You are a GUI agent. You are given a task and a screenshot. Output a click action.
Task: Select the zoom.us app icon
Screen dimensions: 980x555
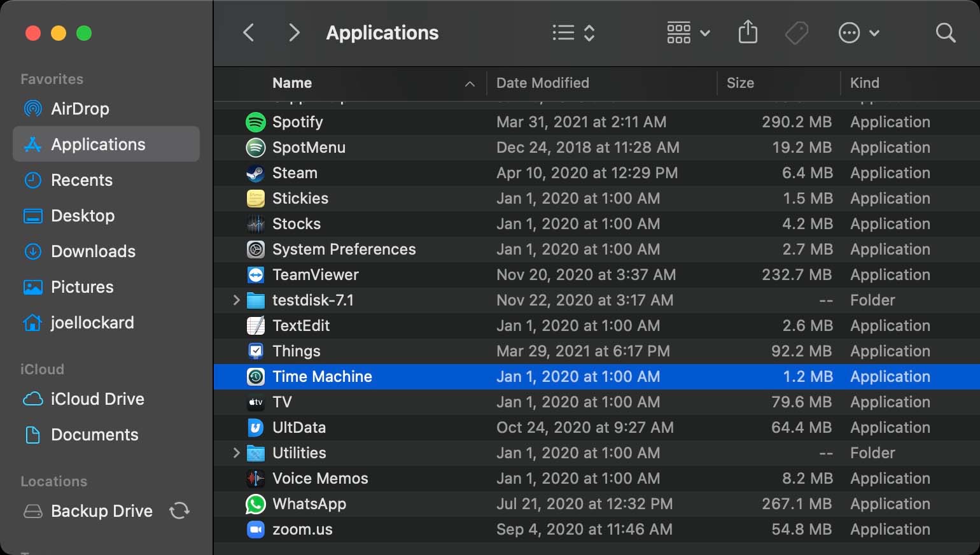click(x=255, y=529)
